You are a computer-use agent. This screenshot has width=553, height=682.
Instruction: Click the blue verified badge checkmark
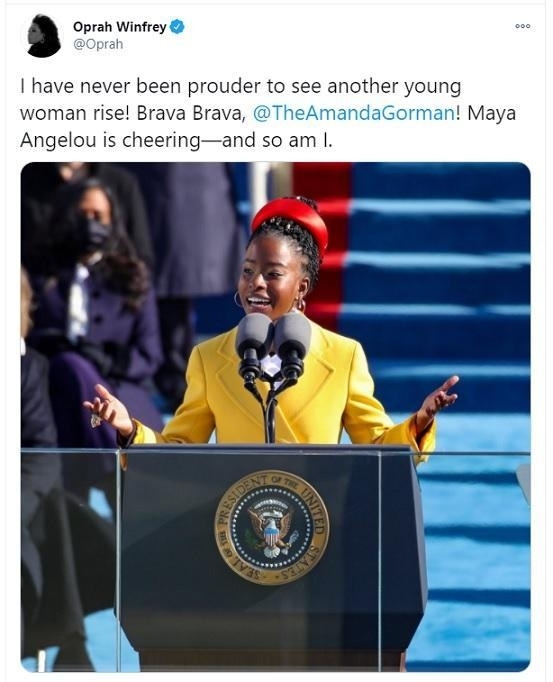click(x=177, y=27)
